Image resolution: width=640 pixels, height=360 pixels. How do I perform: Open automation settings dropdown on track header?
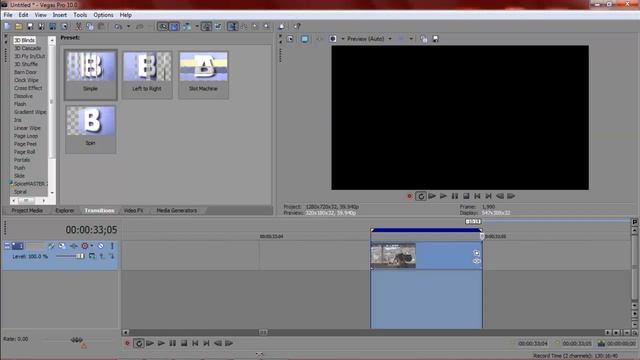click(x=92, y=246)
